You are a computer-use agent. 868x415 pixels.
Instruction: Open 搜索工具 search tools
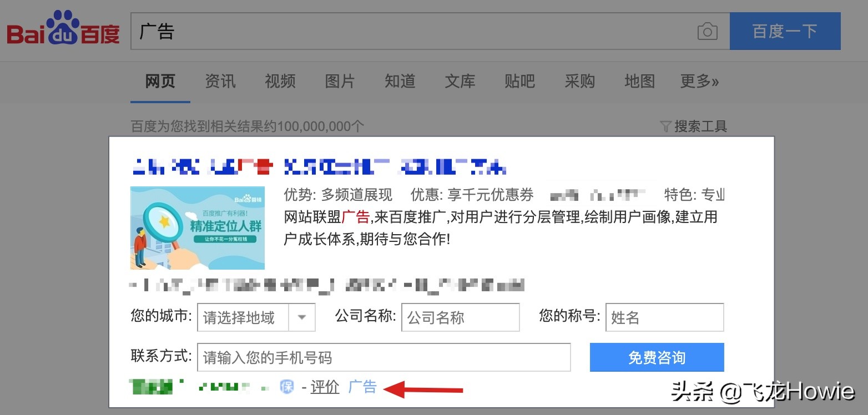[x=700, y=126]
